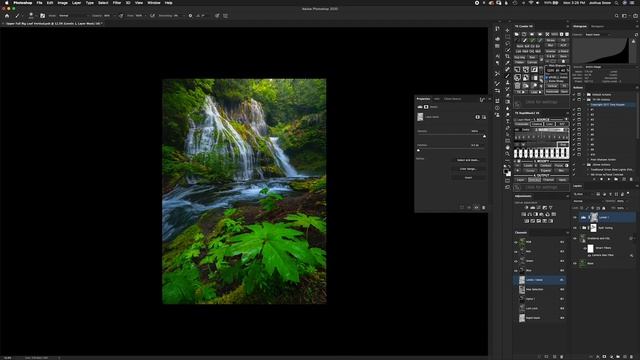Click Color Range button
This screenshot has width=640, height=360.
(x=468, y=169)
